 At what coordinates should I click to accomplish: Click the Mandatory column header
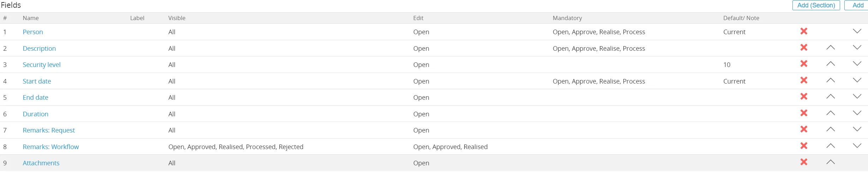tap(567, 18)
